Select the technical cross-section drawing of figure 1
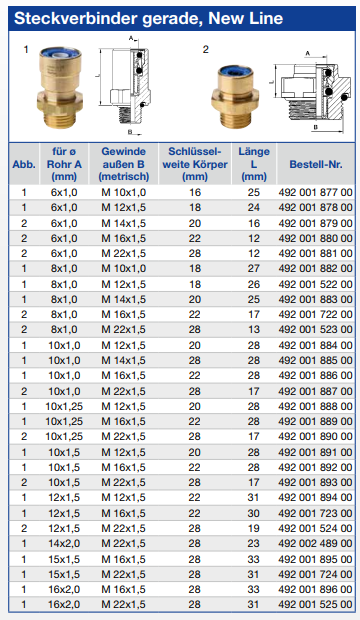 tap(124, 85)
